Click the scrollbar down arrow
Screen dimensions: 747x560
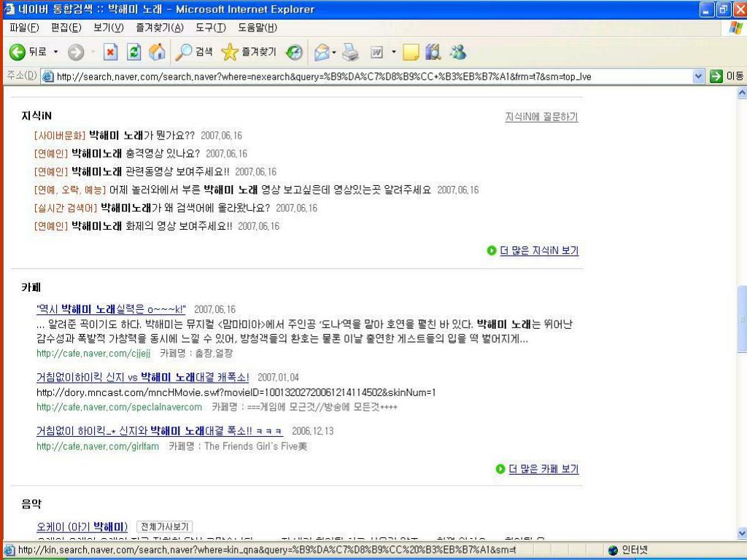click(x=742, y=533)
